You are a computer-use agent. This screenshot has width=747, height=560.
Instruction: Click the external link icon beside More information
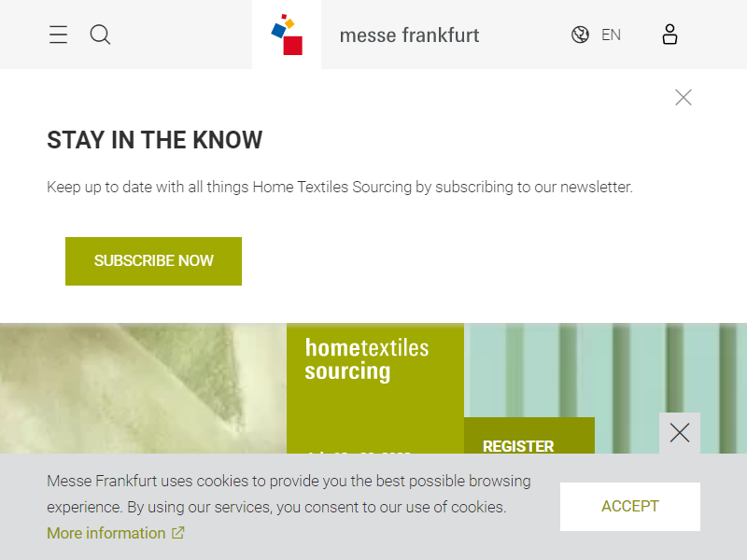pos(177,533)
